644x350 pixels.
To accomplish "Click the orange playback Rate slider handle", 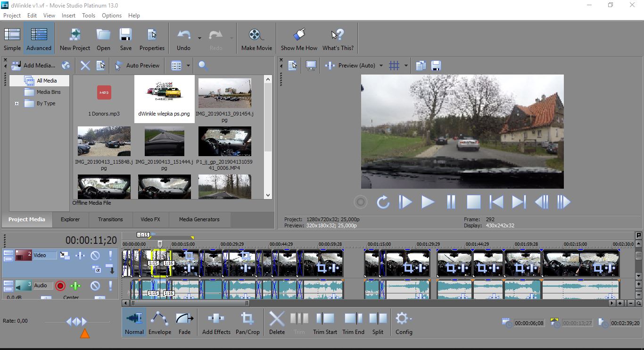I will click(x=84, y=334).
